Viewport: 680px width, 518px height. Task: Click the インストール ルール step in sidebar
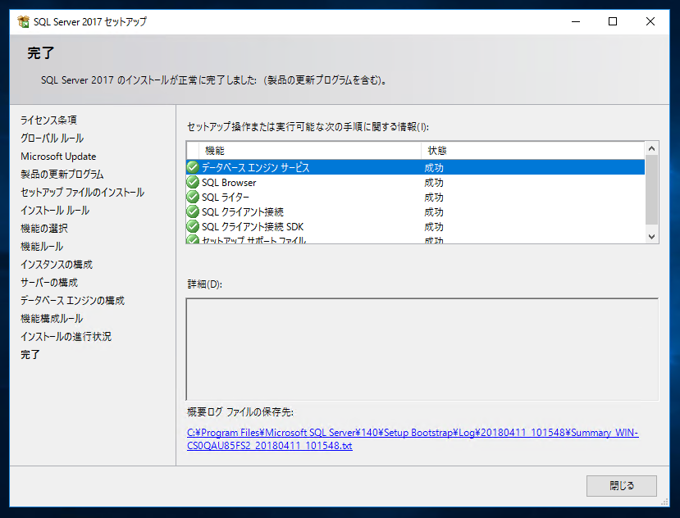pyautogui.click(x=55, y=210)
